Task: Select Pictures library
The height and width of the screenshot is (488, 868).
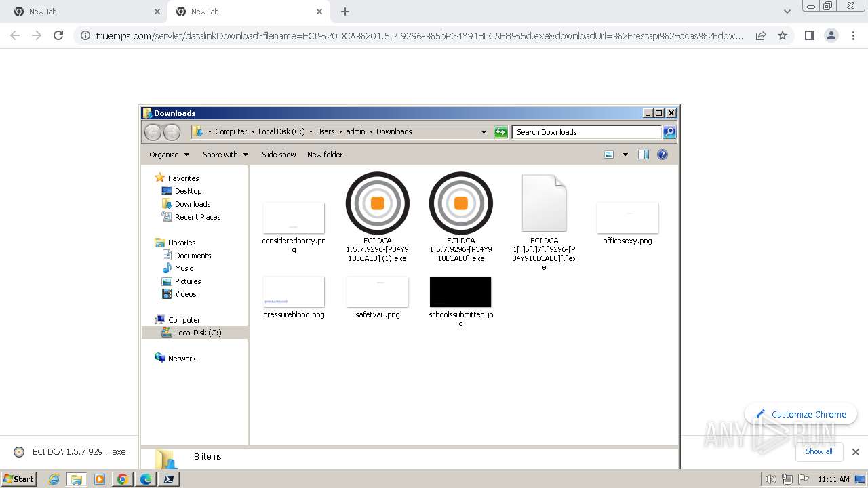Action: click(x=182, y=281)
